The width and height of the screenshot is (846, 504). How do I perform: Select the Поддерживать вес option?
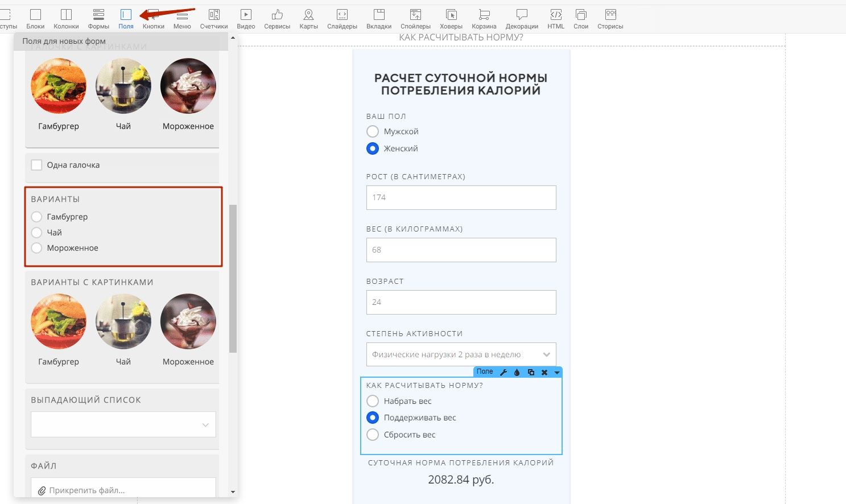373,418
